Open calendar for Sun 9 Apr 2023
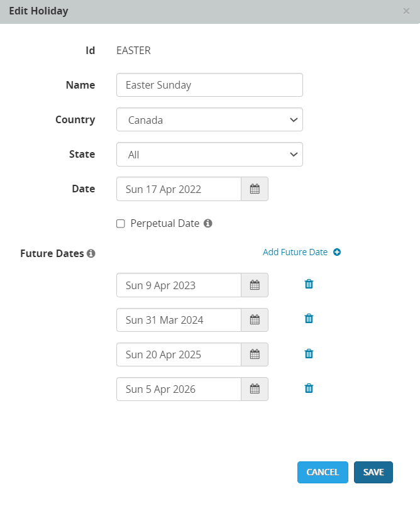This screenshot has height=511, width=420. [x=255, y=285]
